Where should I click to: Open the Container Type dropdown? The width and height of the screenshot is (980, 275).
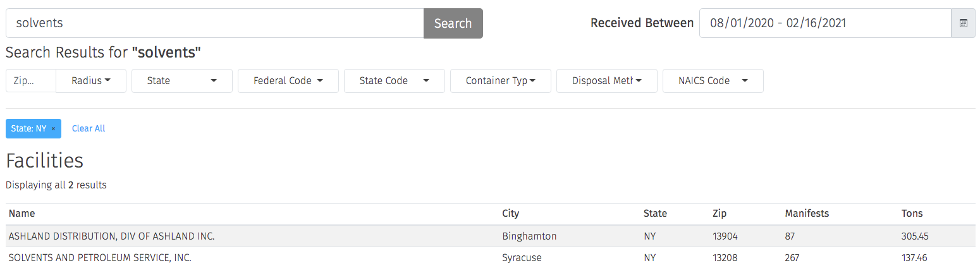pyautogui.click(x=501, y=81)
